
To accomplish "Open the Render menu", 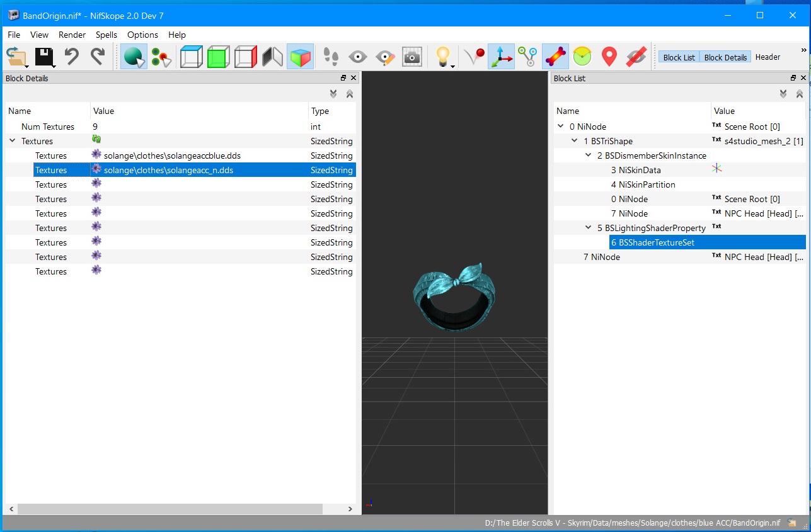I will (72, 35).
